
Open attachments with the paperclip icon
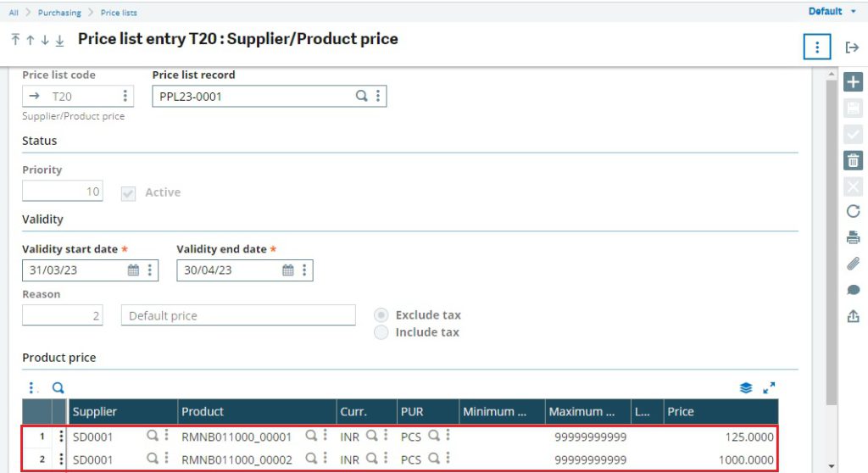click(x=853, y=264)
